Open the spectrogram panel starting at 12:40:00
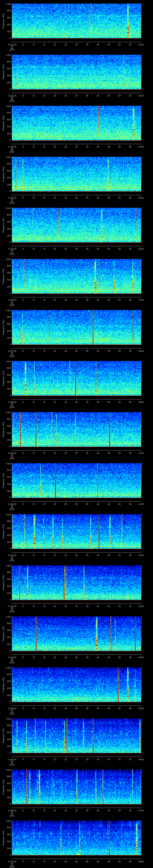This screenshot has width=153, height=868. tap(77, 480)
